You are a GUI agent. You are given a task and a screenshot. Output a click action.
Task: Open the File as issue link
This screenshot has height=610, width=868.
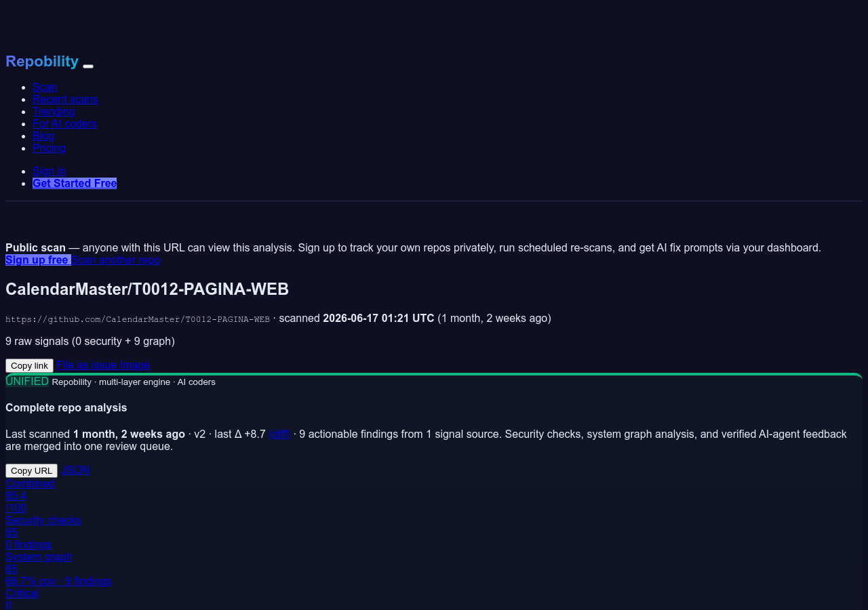pyautogui.click(x=87, y=365)
